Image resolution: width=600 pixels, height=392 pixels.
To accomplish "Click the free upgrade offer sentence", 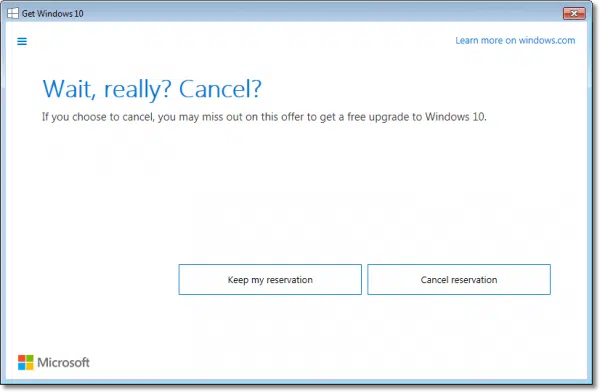I will [x=264, y=117].
